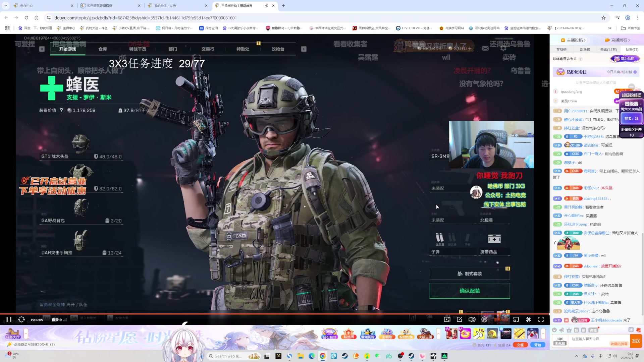The height and width of the screenshot is (362, 644).
Task: Show more bookmarks with the chevron
Action: pyautogui.click(x=609, y=28)
